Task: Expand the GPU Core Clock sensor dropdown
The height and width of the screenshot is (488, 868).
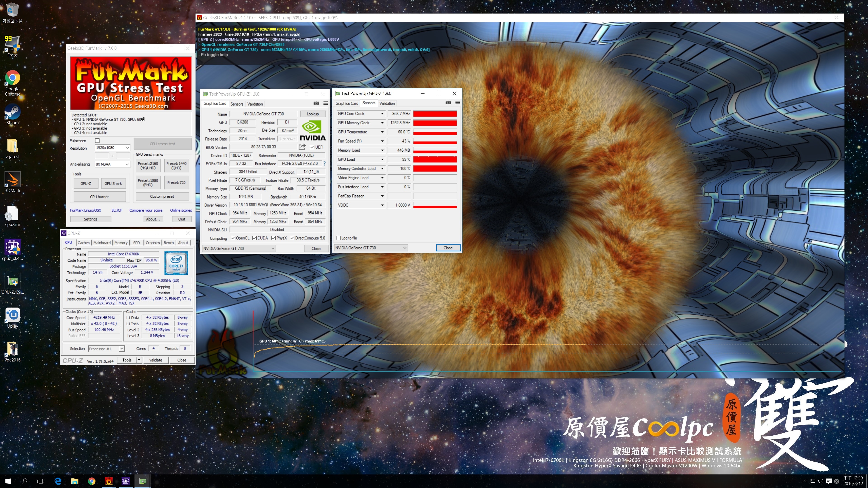Action: [382, 113]
